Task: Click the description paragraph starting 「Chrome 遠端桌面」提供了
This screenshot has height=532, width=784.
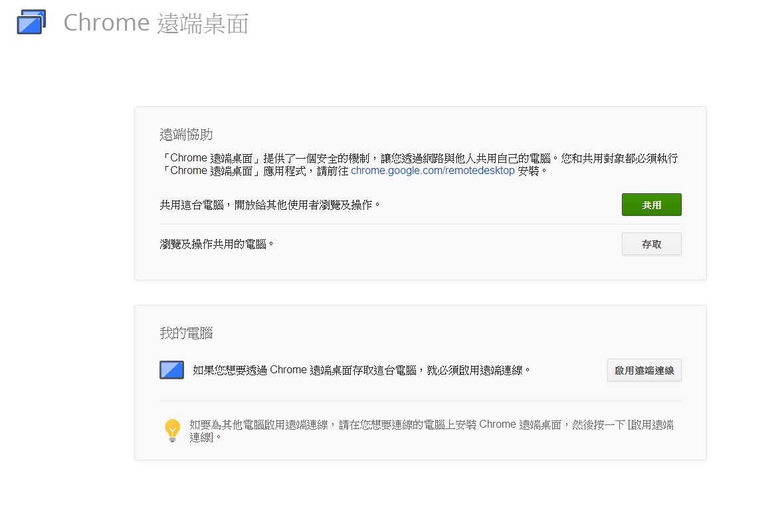Action: pyautogui.click(x=419, y=165)
